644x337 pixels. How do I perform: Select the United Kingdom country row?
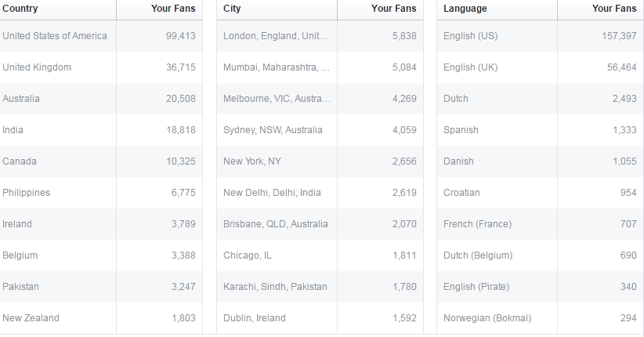tap(101, 67)
